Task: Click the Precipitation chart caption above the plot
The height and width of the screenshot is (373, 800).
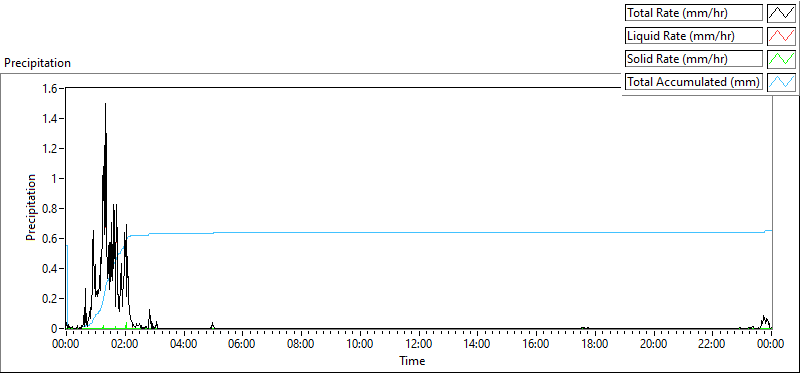Action: point(37,63)
